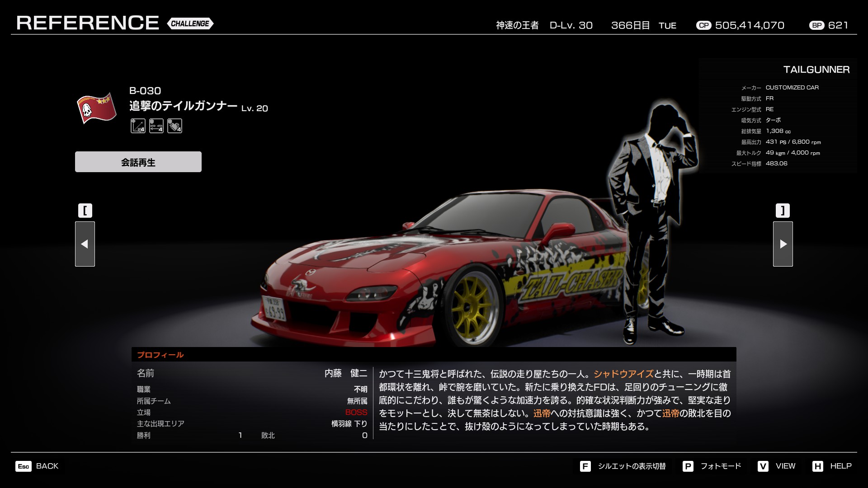Go to next rival with right arrow
The width and height of the screenshot is (868, 488).
pos(783,244)
